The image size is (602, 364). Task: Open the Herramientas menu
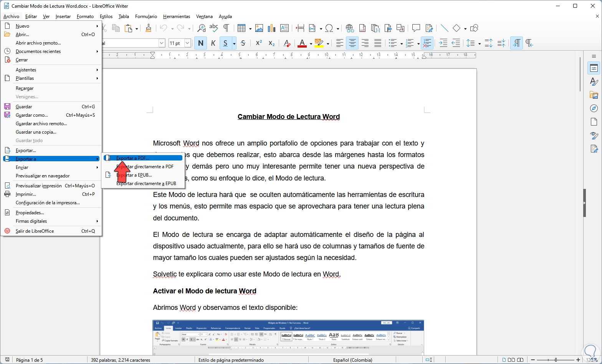177,17
